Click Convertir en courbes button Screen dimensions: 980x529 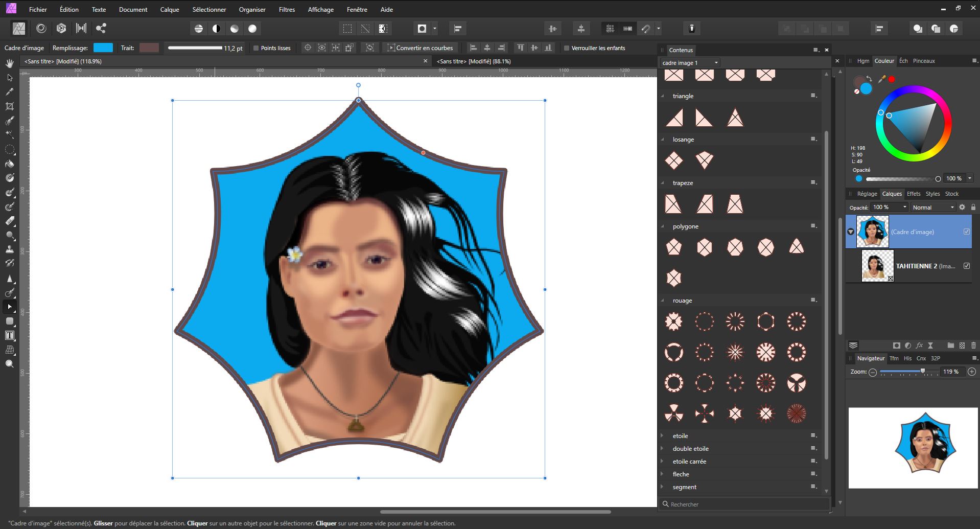point(420,48)
